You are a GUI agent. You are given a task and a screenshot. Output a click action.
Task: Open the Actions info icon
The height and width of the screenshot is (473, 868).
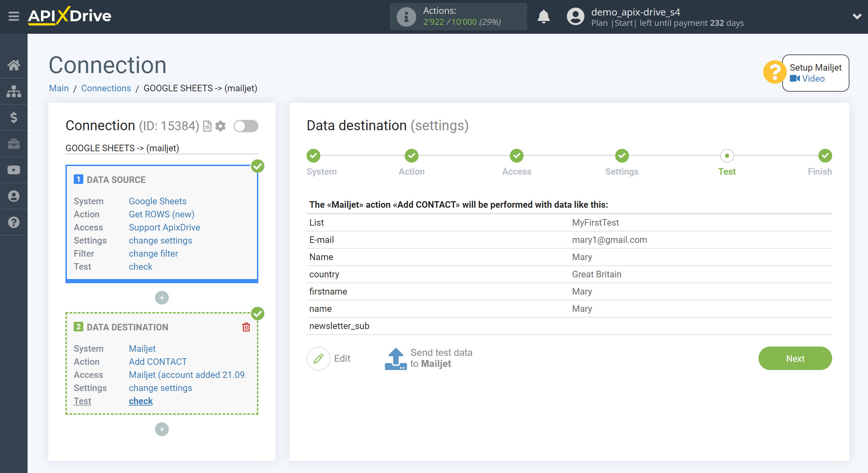pos(406,17)
